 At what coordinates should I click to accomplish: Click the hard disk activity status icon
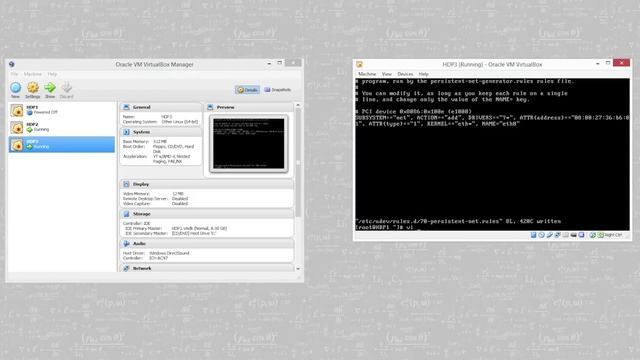pyautogui.click(x=533, y=235)
